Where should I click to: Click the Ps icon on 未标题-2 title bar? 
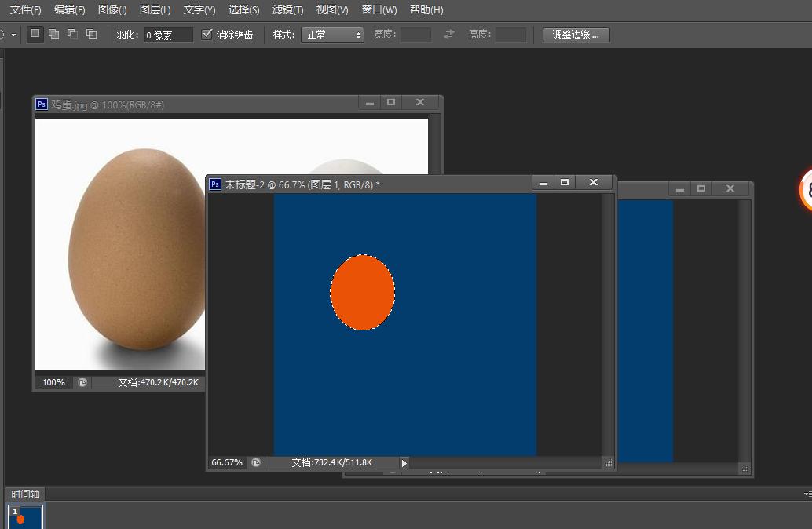215,183
